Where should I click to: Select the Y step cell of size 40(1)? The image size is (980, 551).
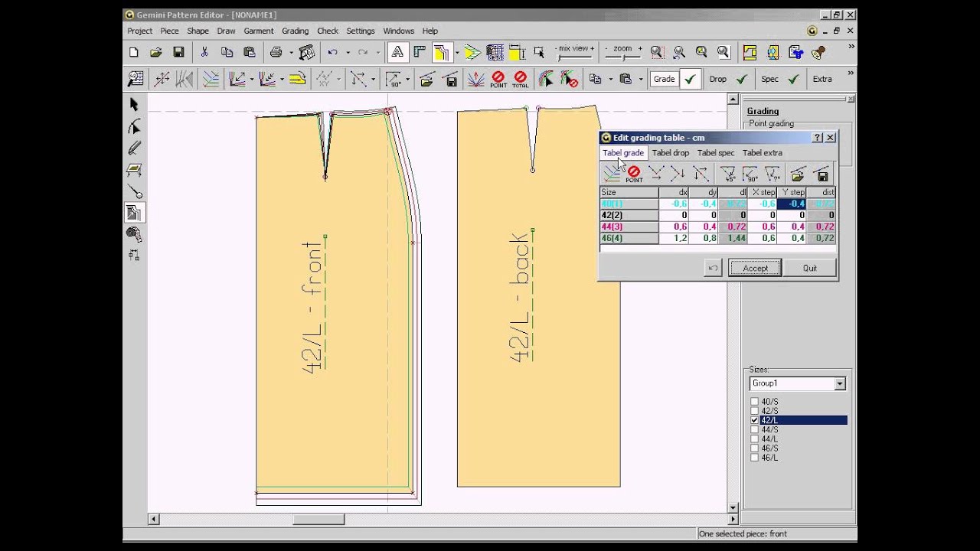792,204
